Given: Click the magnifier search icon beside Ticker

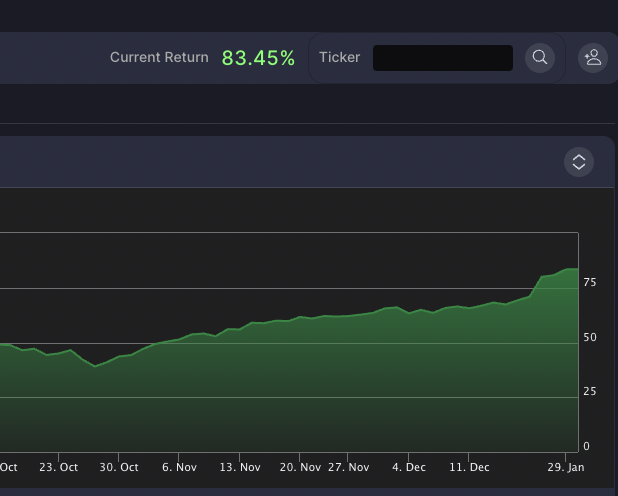Looking at the screenshot, I should 540,58.
